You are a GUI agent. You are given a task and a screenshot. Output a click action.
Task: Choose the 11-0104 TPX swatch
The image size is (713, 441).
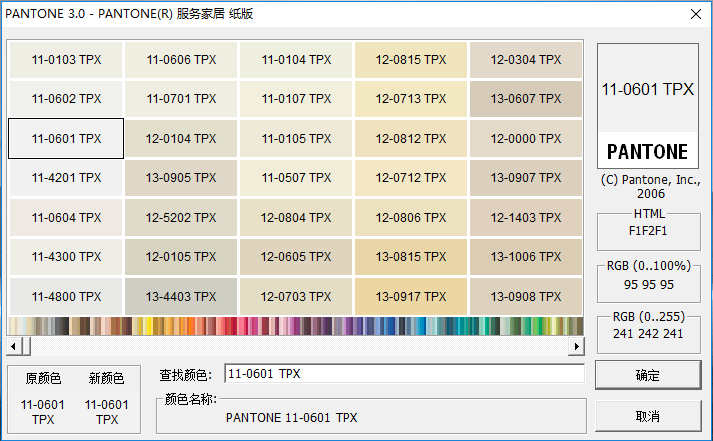296,60
